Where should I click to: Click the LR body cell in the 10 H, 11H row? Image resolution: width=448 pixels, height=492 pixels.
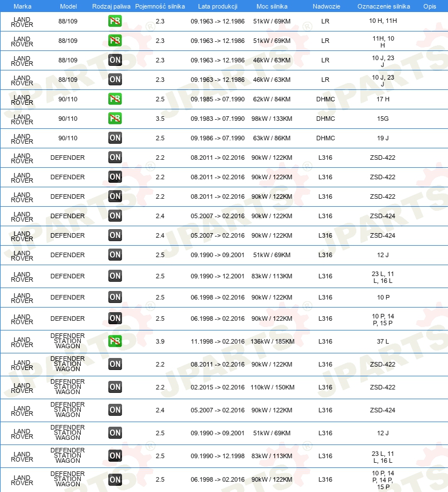pyautogui.click(x=325, y=21)
